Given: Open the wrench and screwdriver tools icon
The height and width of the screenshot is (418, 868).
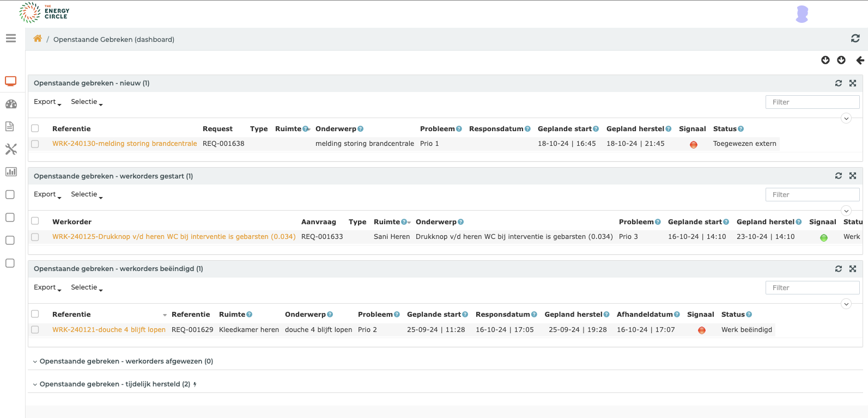Looking at the screenshot, I should point(11,149).
